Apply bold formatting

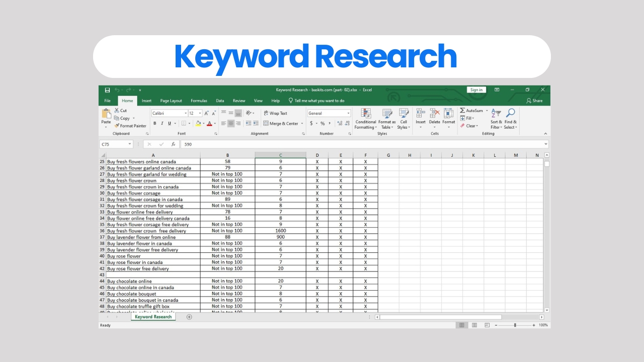pos(155,123)
